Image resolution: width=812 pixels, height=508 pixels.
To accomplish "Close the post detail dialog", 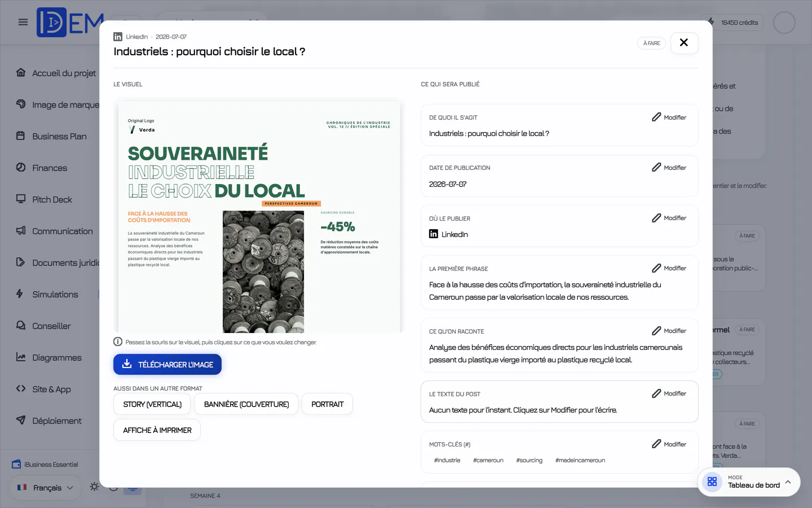I will pos(684,43).
